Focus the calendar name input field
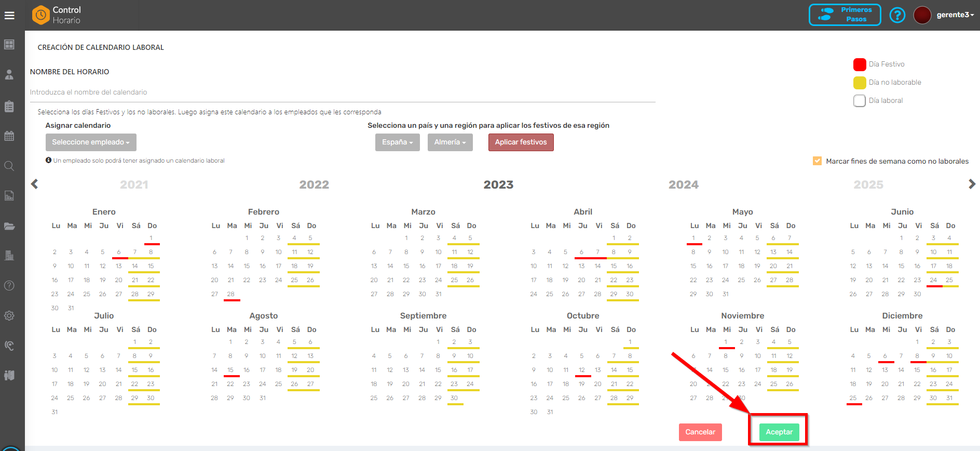Viewport: 980px width, 451px height. 343,92
